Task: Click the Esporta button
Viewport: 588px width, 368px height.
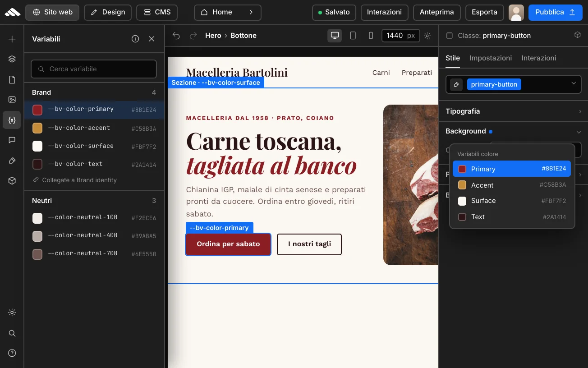Action: pos(484,12)
